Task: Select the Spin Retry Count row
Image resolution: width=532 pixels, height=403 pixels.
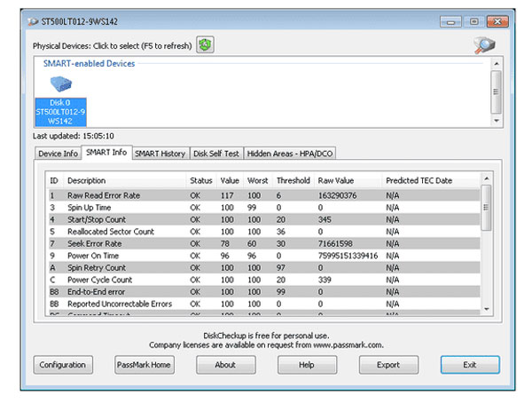Action: pos(264,268)
